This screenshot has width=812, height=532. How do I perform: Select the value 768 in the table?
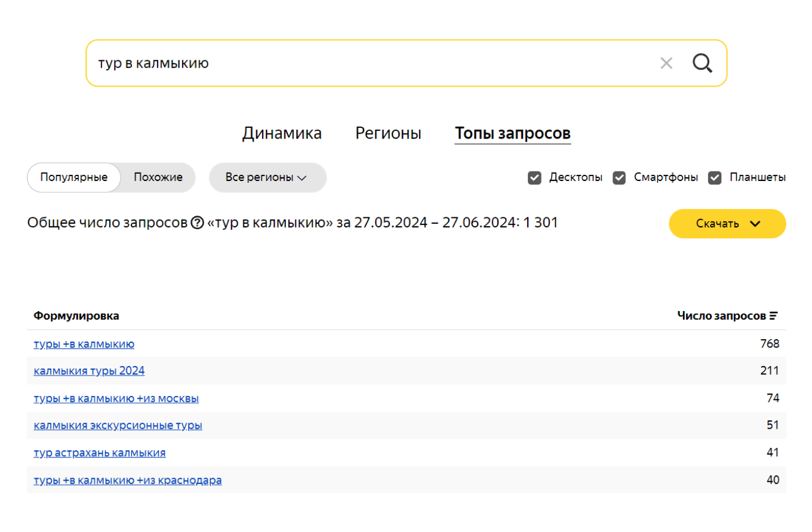click(x=770, y=344)
